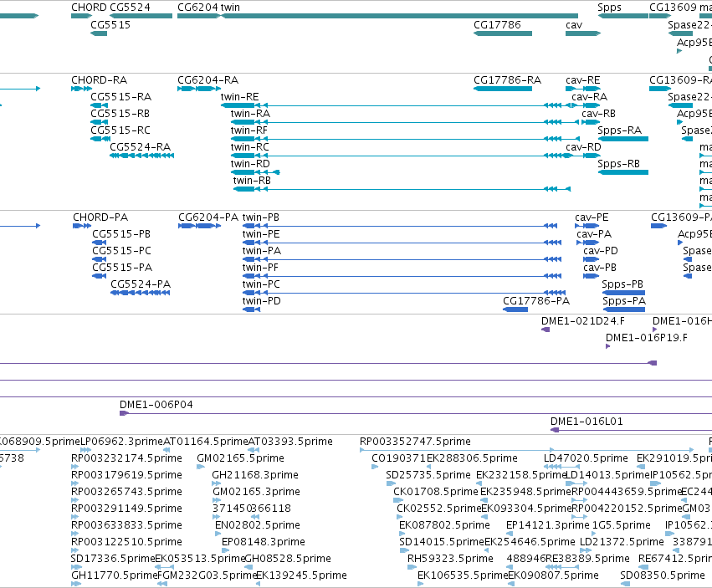Click the GH21168.3prime EST label
This screenshot has height=588, width=712.
click(x=255, y=475)
